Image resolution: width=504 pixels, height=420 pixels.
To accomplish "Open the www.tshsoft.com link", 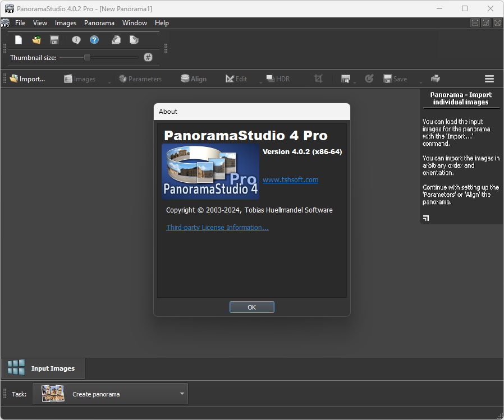I will pos(291,180).
